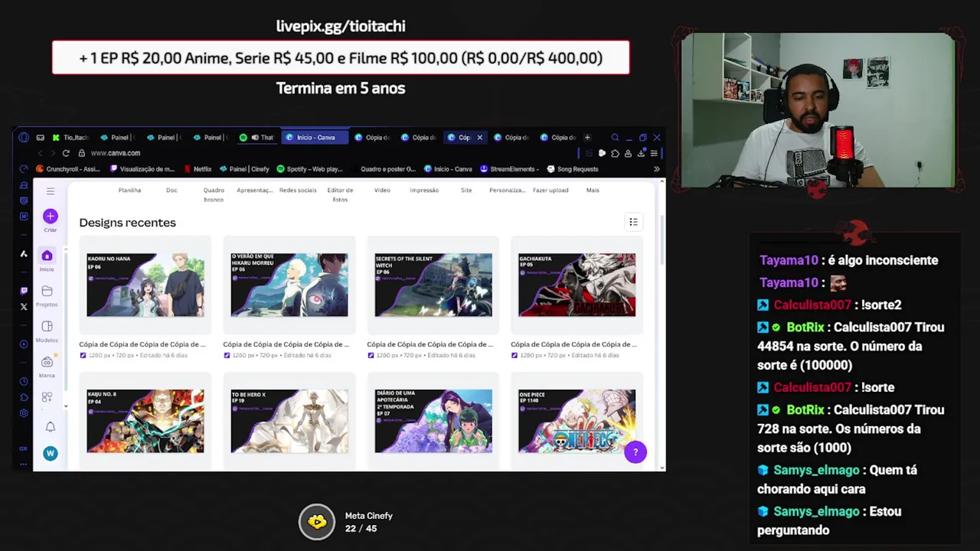Open Spotify Web player bookmark

(309, 169)
